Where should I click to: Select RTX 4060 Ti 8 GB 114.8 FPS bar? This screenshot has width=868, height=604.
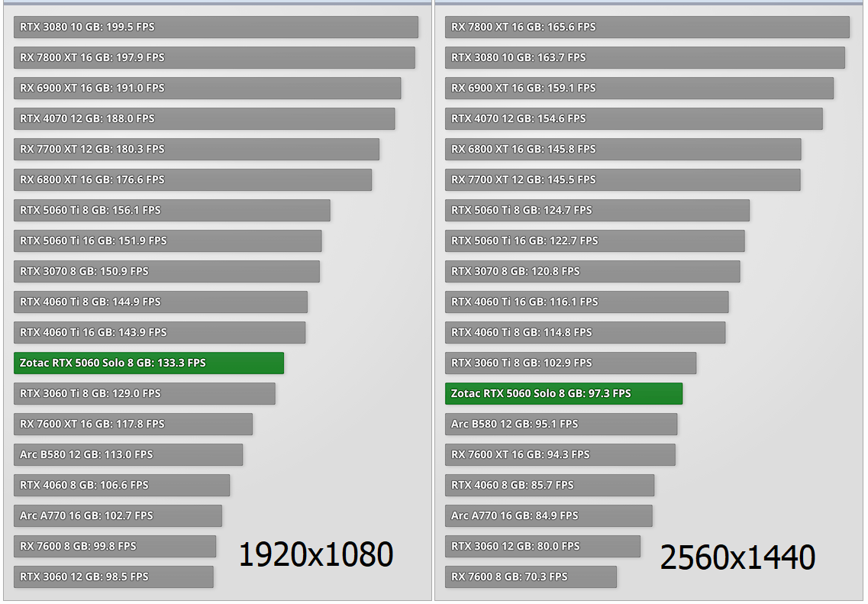click(585, 332)
